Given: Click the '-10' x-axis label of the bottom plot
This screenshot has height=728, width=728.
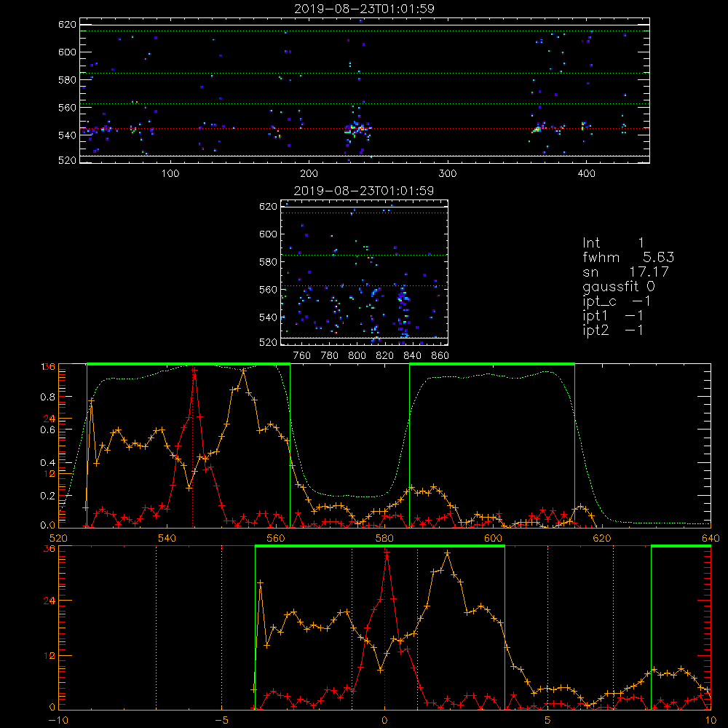Looking at the screenshot, I should 58,720.
